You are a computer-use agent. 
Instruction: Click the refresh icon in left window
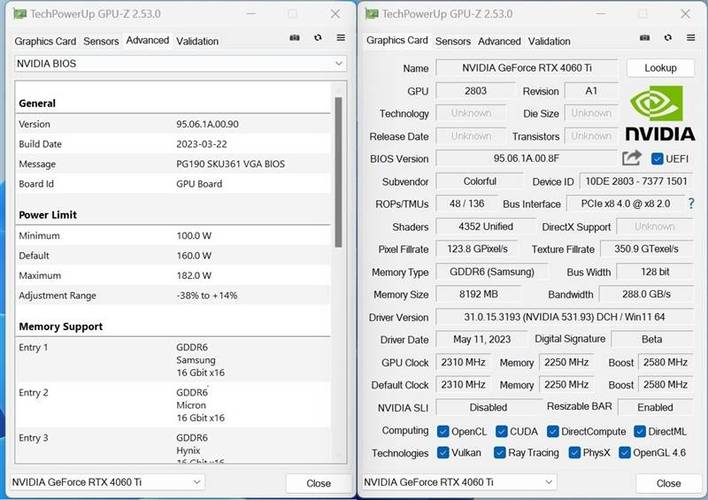(318, 38)
